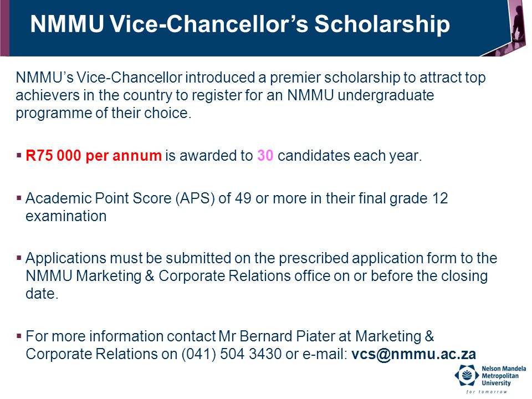
Task: Click the 'for tomorrow' tagline under logo
Action: 487,392
